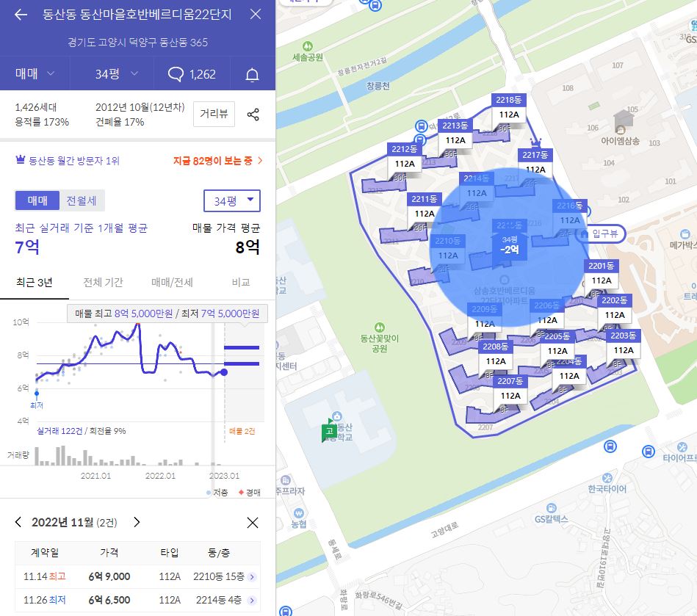
Task: Click the 입구뷰 entrance view button
Action: 600,233
